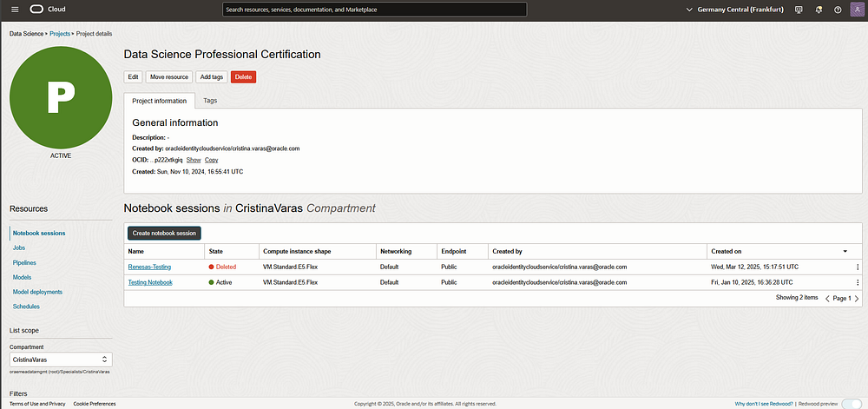
Task: Open actions menu for Testing Notebook row
Action: tap(858, 282)
